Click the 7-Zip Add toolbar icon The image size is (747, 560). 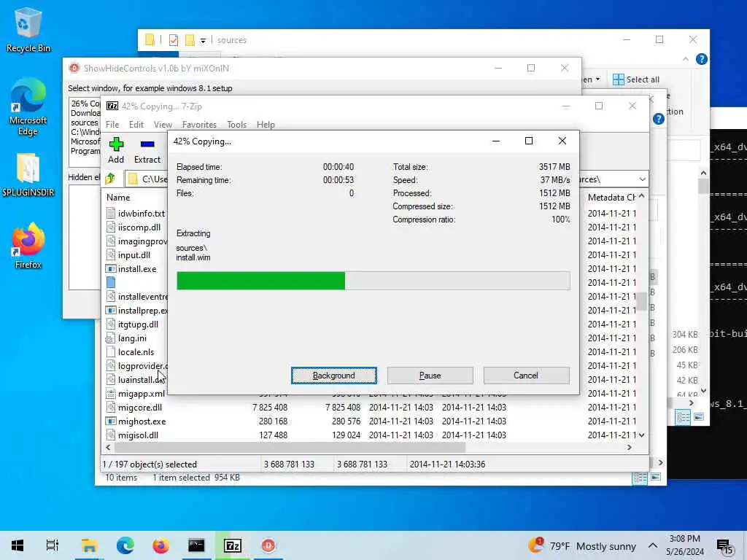point(116,144)
